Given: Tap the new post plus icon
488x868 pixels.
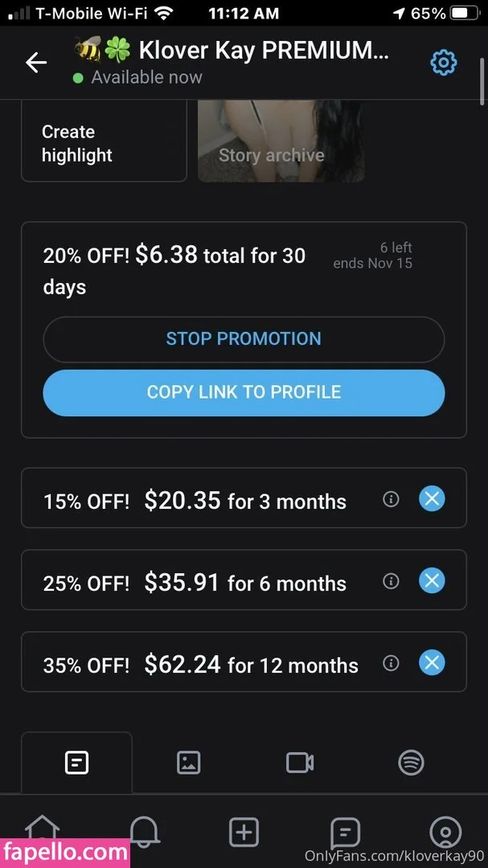Looking at the screenshot, I should coord(244,832).
